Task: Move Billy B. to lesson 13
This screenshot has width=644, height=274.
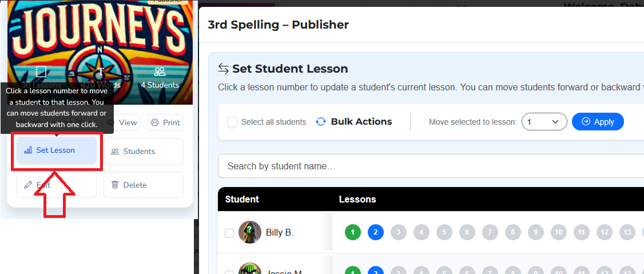Action: (x=627, y=232)
